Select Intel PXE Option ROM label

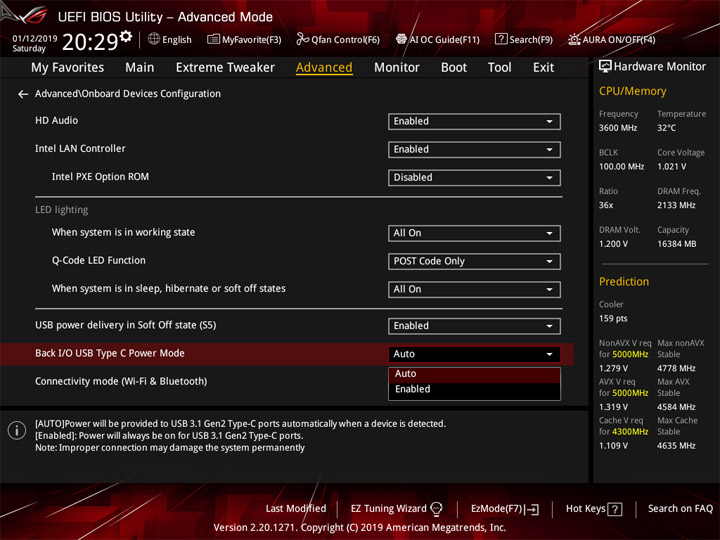pyautogui.click(x=100, y=176)
